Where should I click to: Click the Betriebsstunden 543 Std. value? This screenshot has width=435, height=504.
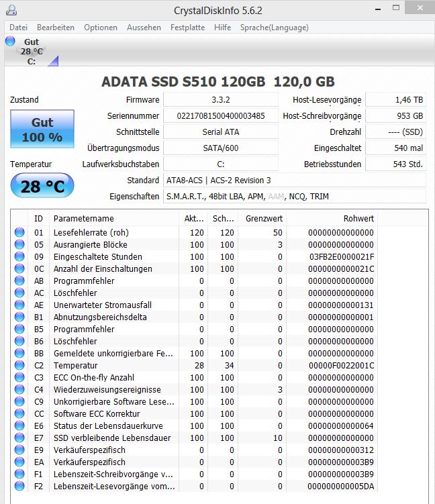[x=396, y=164]
